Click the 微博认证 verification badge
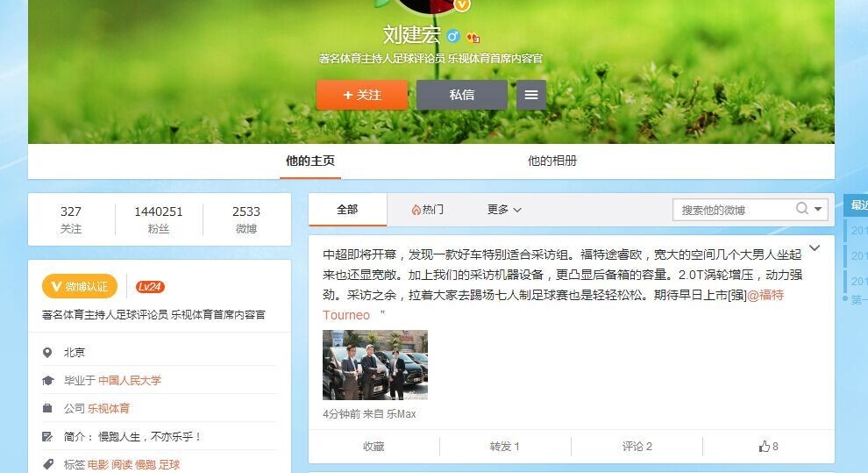 point(80,286)
